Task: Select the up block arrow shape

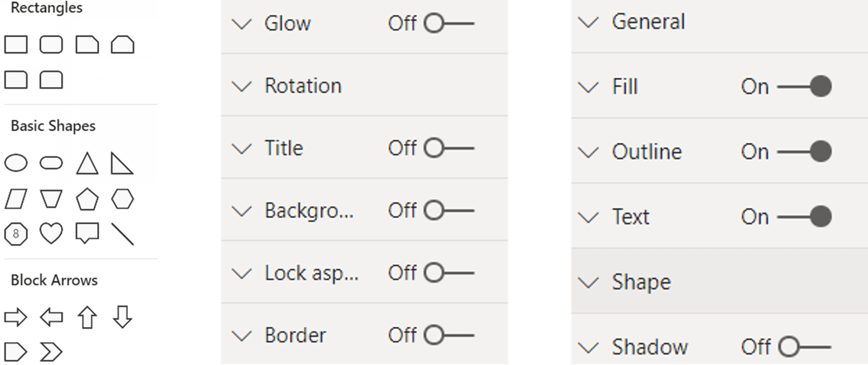Action: (87, 317)
